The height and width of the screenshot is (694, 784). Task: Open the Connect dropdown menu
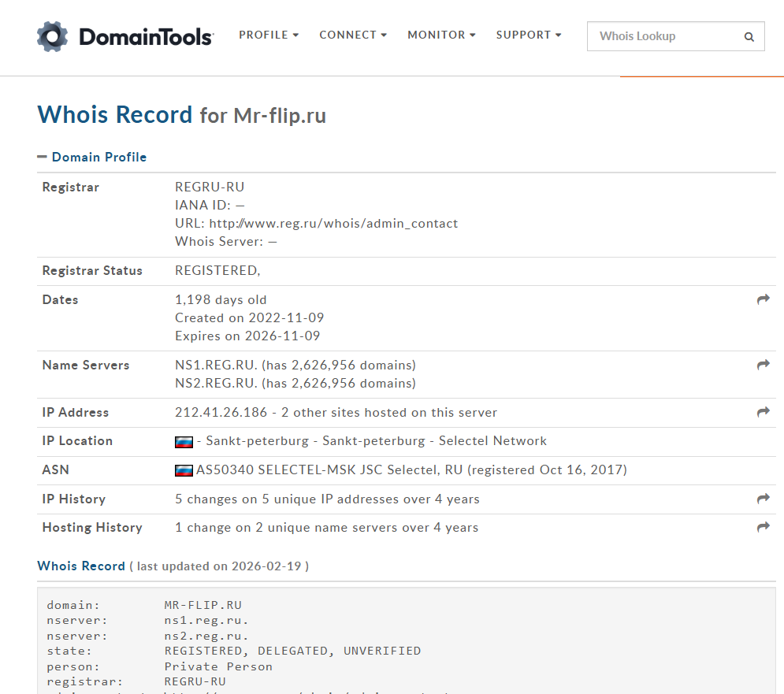pyautogui.click(x=352, y=35)
